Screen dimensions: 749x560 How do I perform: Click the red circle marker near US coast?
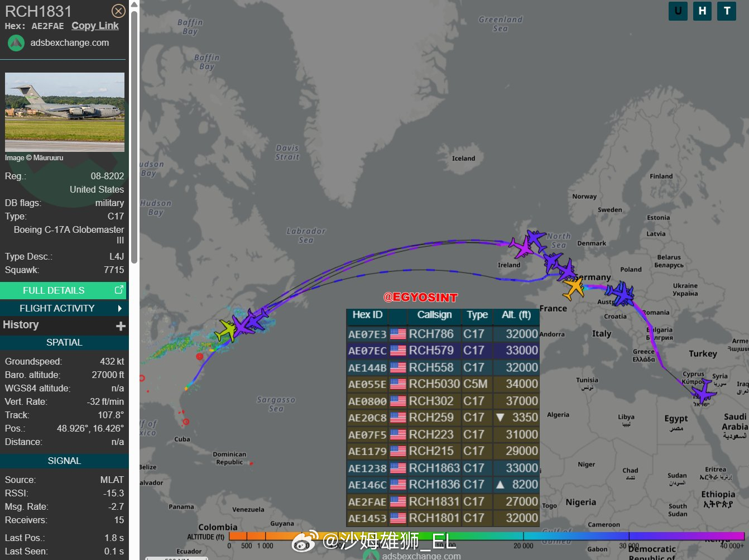click(x=200, y=356)
